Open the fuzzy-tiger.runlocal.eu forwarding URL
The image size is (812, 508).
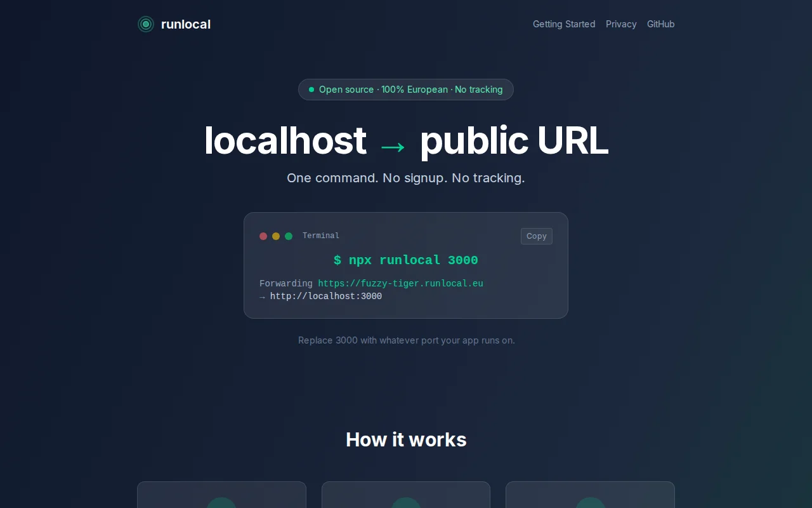[x=401, y=284]
